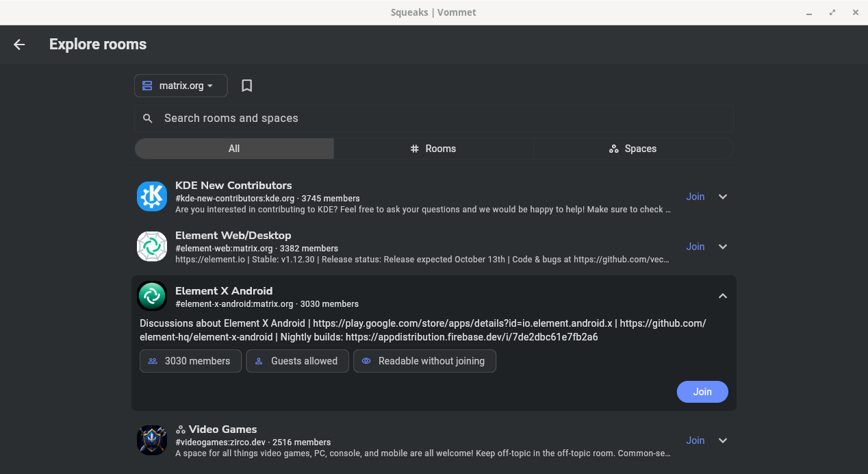
Task: Click the #element-web:matrix.org alias text
Action: coord(224,249)
